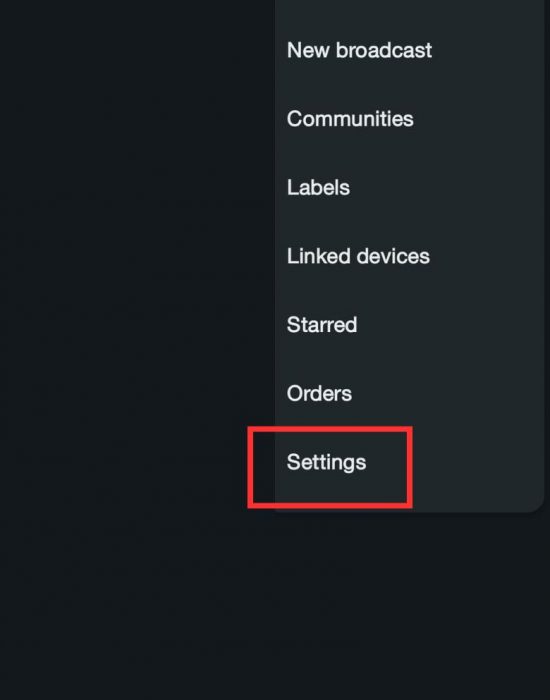Open Linked devices
Screen dimensions: 550x700
coord(409,256)
